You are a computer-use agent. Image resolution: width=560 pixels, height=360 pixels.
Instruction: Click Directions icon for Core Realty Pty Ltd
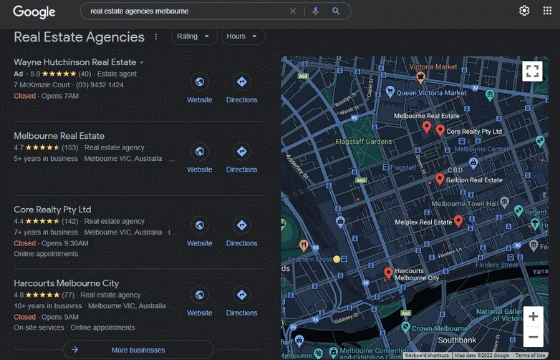pyautogui.click(x=242, y=225)
